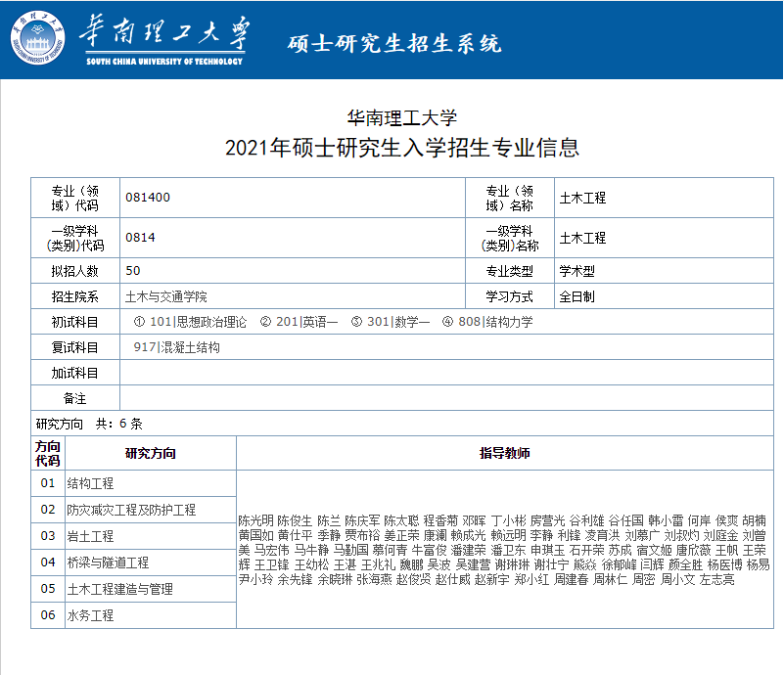784x675 pixels.
Task: Click the 复试科目 row label
Action: 75,347
